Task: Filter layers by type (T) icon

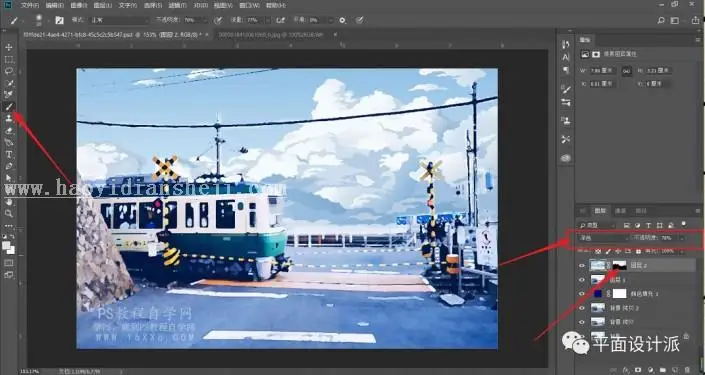Action: click(x=649, y=225)
